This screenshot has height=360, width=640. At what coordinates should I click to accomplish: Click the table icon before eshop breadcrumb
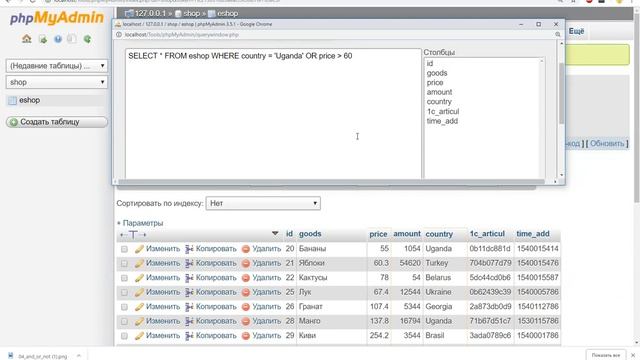pyautogui.click(x=211, y=14)
